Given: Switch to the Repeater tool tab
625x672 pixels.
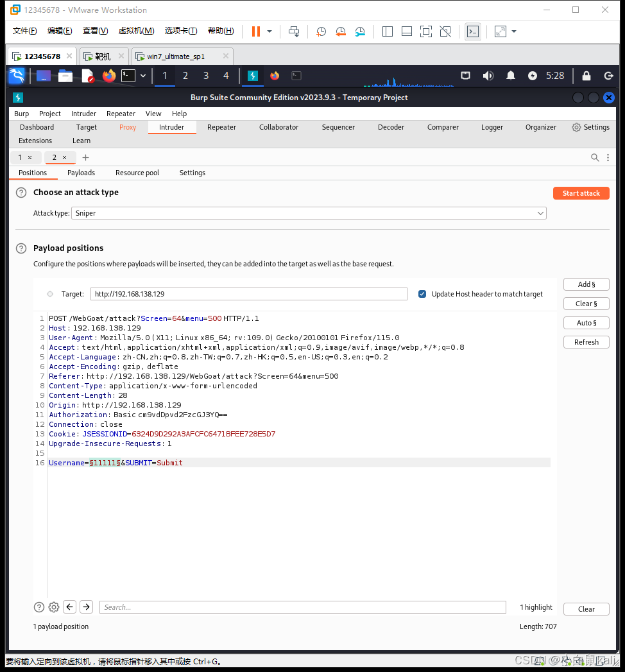Looking at the screenshot, I should [221, 127].
